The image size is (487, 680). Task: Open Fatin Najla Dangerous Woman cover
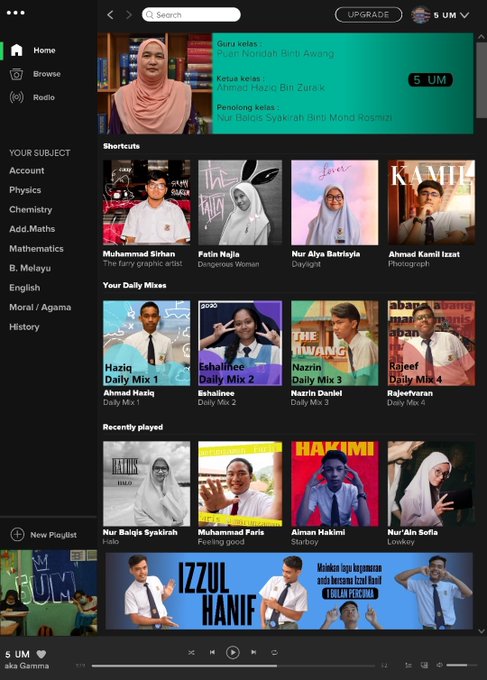[240, 203]
